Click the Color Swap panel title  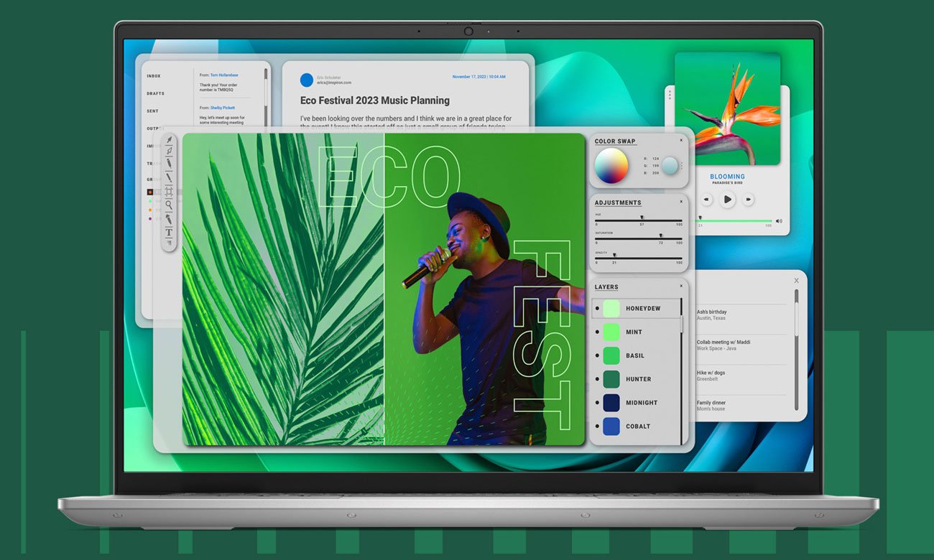pos(615,141)
